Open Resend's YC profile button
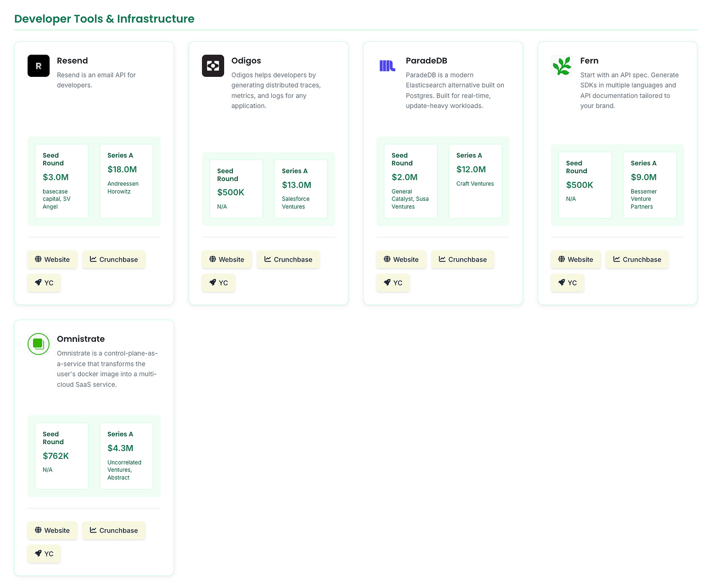The height and width of the screenshot is (588, 708). coord(44,283)
